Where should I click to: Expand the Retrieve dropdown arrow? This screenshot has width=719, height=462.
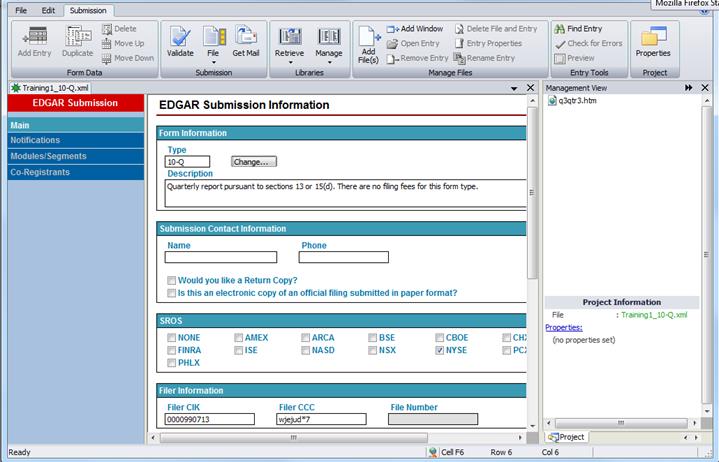point(290,62)
